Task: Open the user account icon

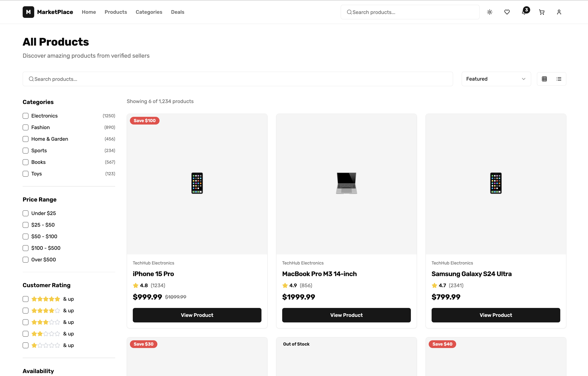Action: [x=559, y=12]
